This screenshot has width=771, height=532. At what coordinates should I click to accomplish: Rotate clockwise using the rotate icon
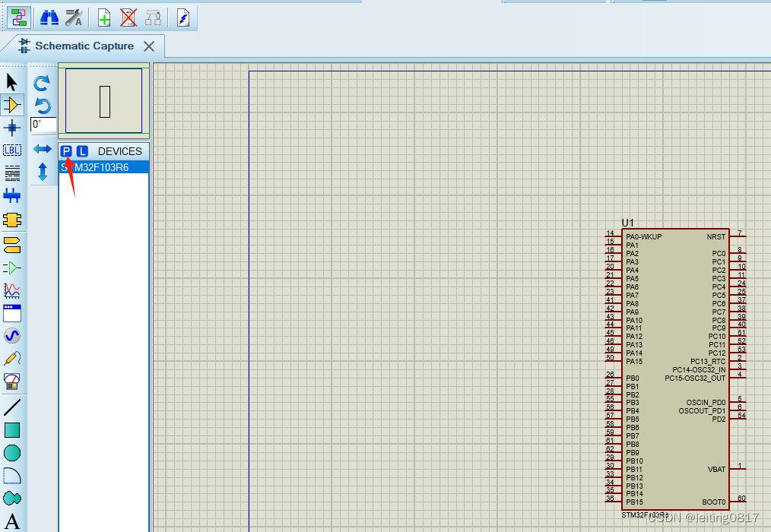[42, 83]
